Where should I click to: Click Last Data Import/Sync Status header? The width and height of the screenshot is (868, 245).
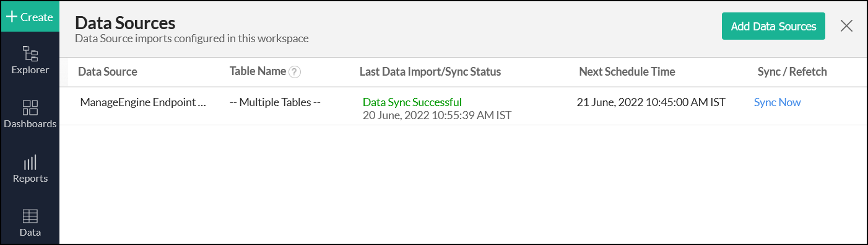point(430,71)
